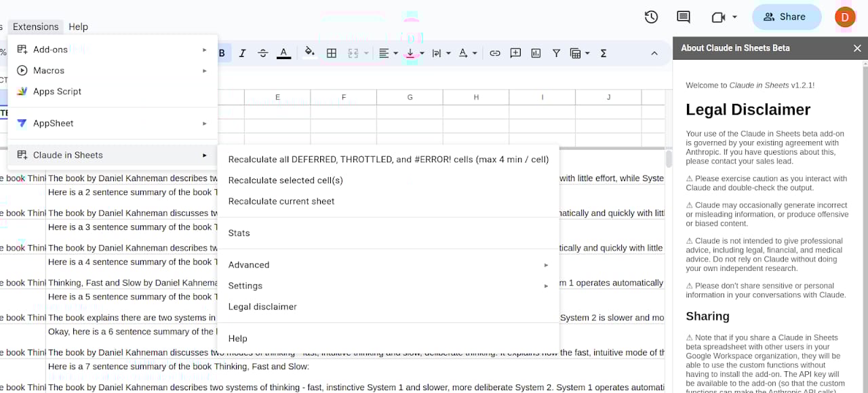Open the account avatar D
This screenshot has height=393, width=868.
pyautogui.click(x=845, y=17)
